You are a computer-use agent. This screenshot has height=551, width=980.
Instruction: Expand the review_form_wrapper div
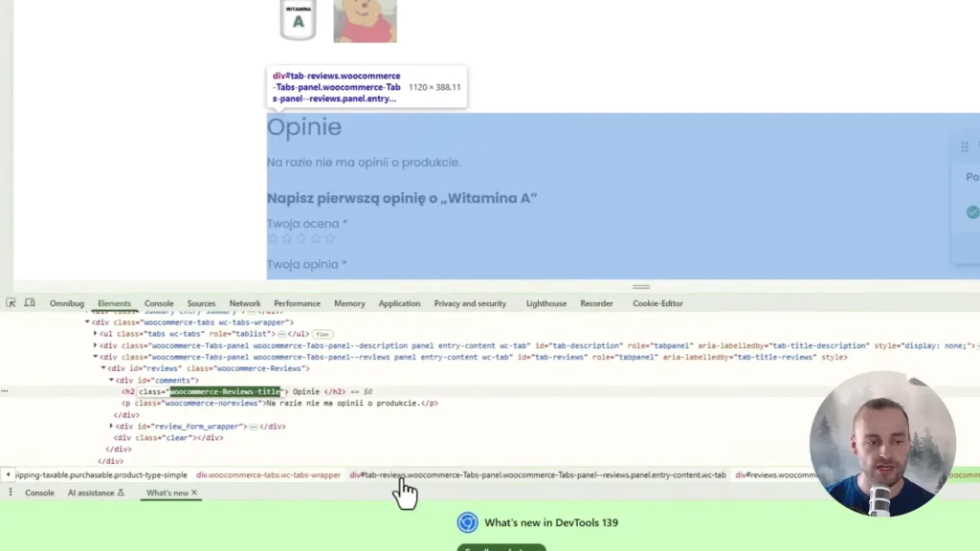[111, 426]
